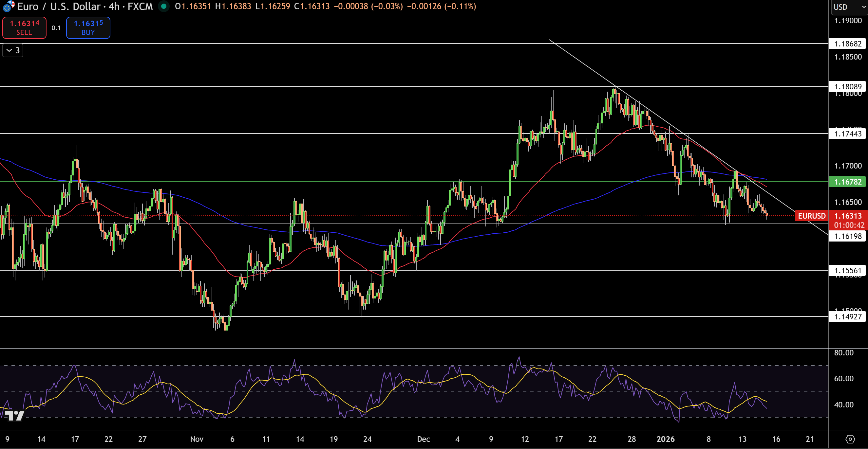868x449 pixels.
Task: Select the 1.17443 price level label
Action: (x=847, y=134)
